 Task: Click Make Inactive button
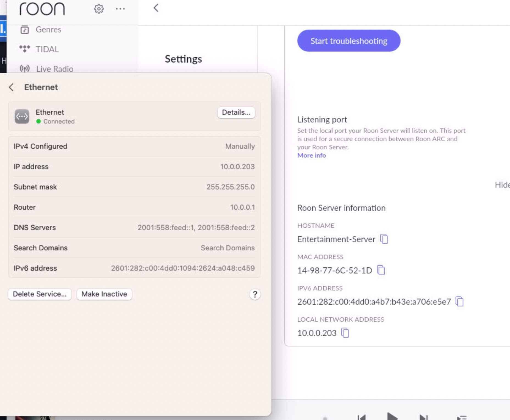(104, 294)
